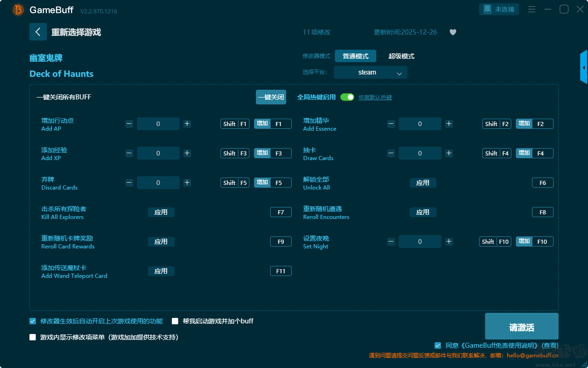The width and height of the screenshot is (588, 368).
Task: Click the phone not-connected icon button
Action: click(499, 9)
